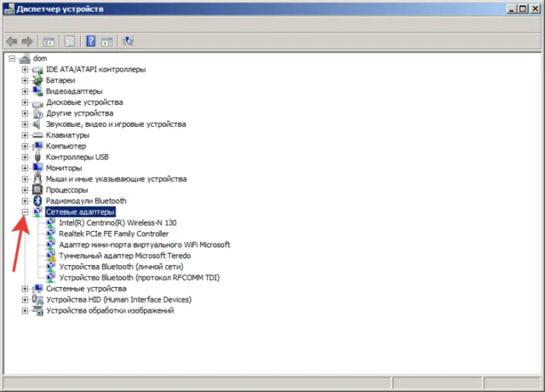The height and width of the screenshot is (392, 545).
Task: Maximize the Диспетчер устройств window
Action: point(522,9)
